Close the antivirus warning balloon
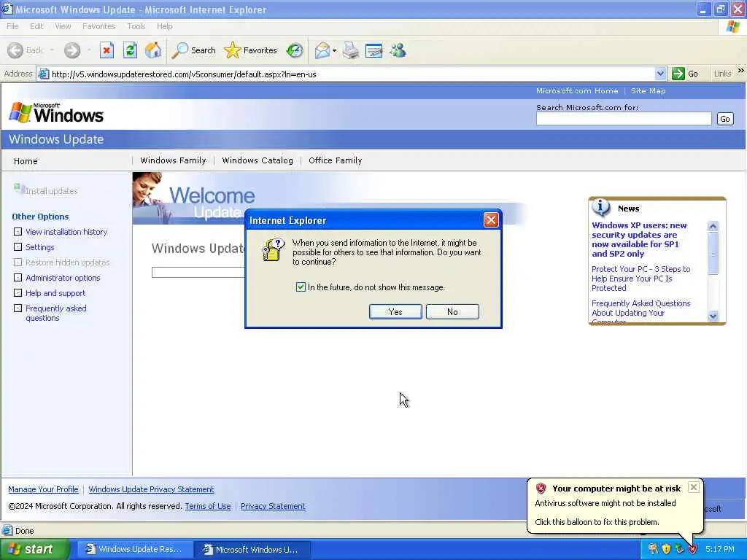The width and height of the screenshot is (747, 560). (x=694, y=487)
